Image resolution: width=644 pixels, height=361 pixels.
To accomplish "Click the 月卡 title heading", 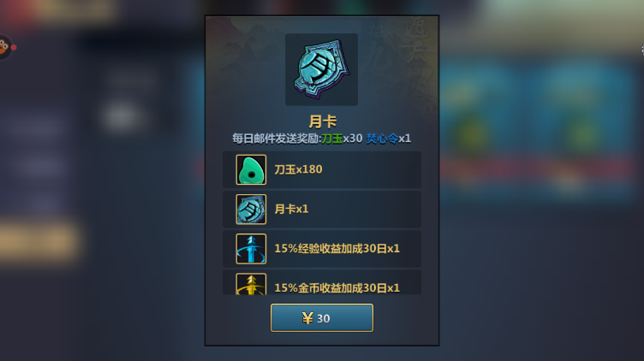I will coord(322,121).
